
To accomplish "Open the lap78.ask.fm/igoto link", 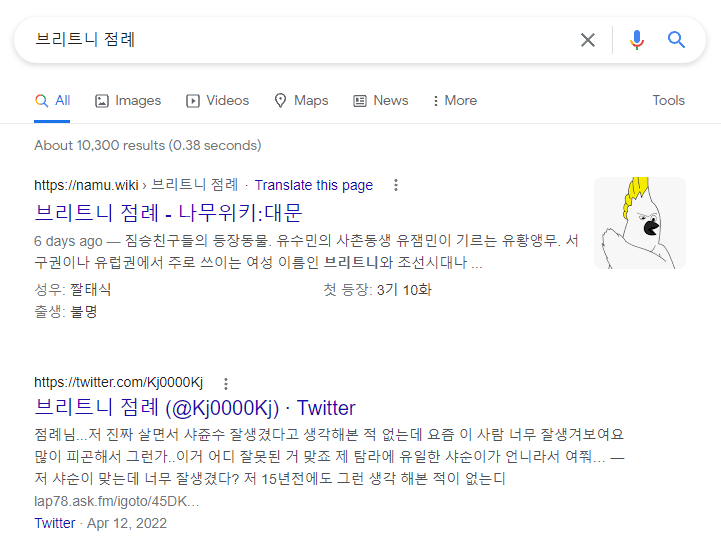I will pos(116,501).
